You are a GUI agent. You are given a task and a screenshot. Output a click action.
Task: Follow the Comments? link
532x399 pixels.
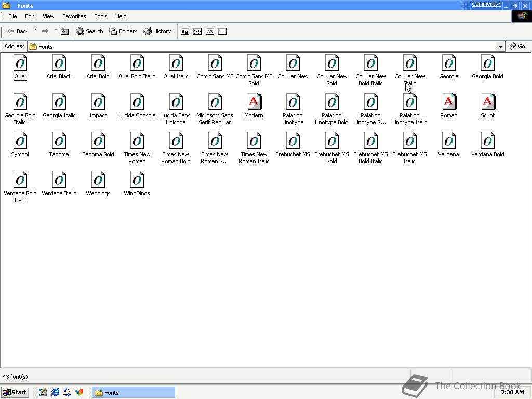[486, 4]
